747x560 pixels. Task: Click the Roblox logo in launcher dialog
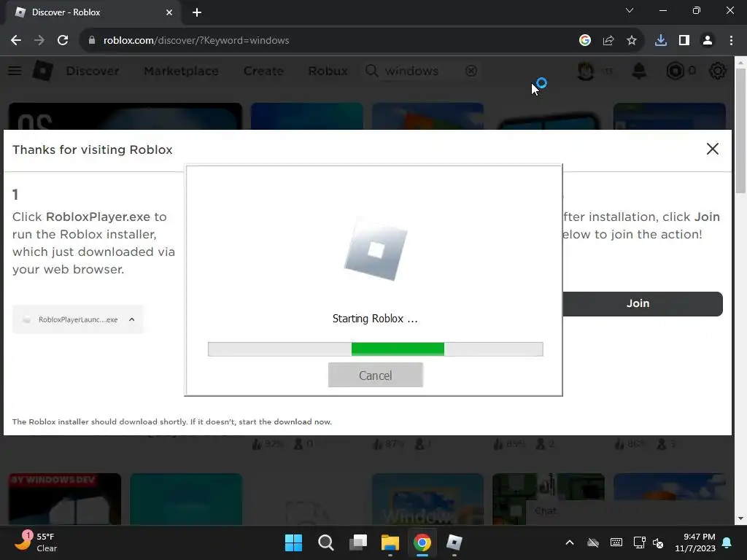[376, 251]
